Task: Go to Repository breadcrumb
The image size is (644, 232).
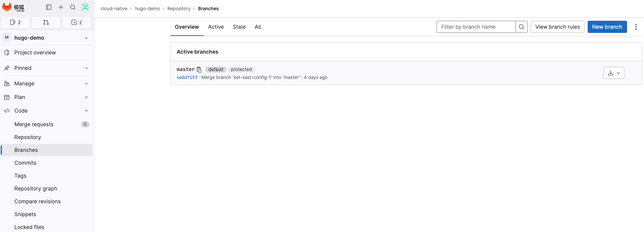Action: tap(179, 9)
